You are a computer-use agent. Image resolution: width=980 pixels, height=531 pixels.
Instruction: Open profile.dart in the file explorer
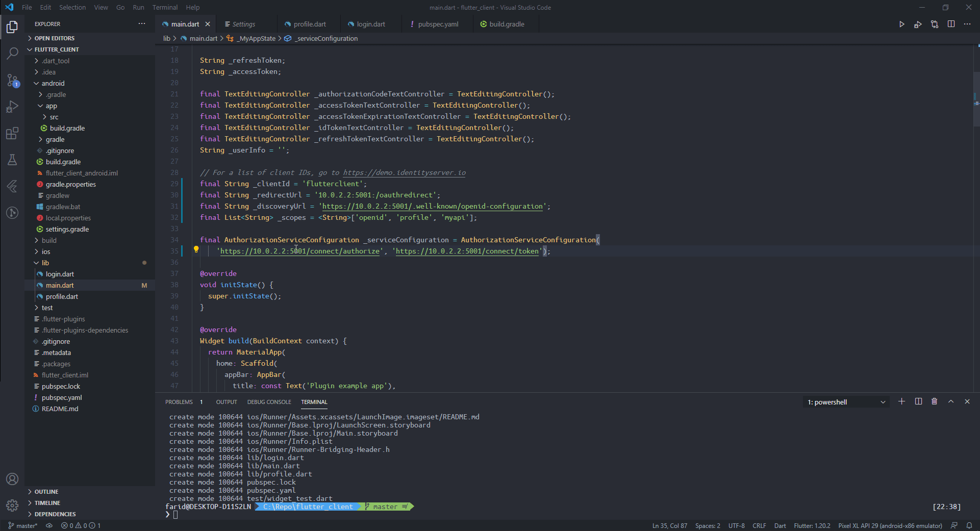click(62, 296)
